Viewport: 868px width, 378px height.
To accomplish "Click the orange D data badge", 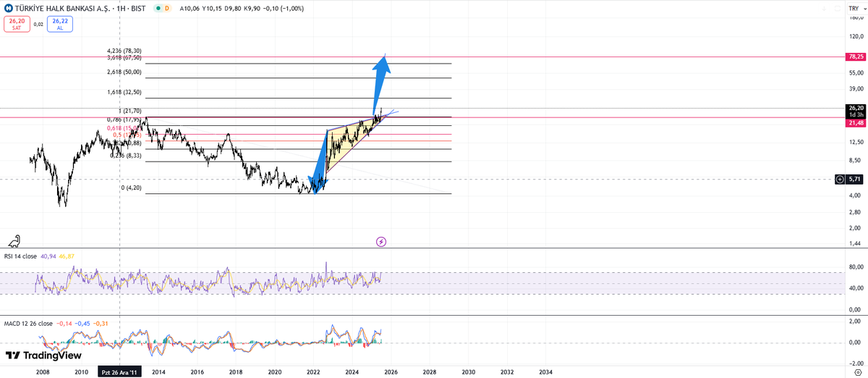I will coord(167,8).
